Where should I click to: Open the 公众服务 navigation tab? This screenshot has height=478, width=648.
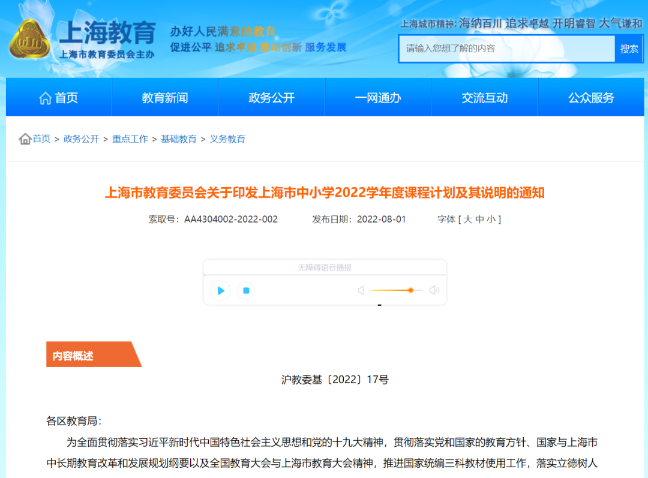click(x=591, y=98)
